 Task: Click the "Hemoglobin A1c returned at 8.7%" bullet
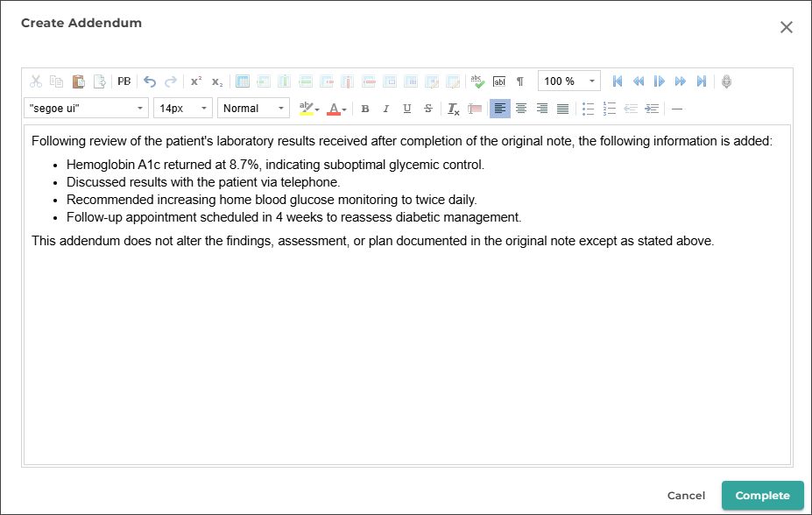click(x=275, y=165)
